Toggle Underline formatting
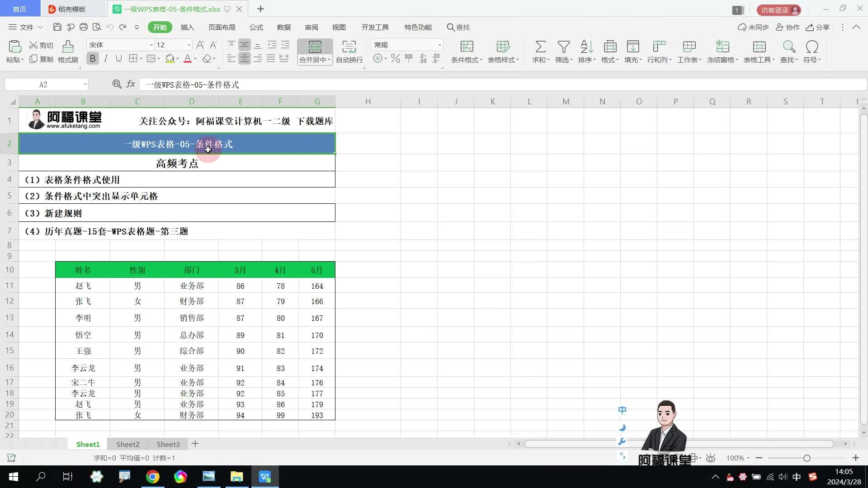Image resolution: width=868 pixels, height=488 pixels. point(118,59)
